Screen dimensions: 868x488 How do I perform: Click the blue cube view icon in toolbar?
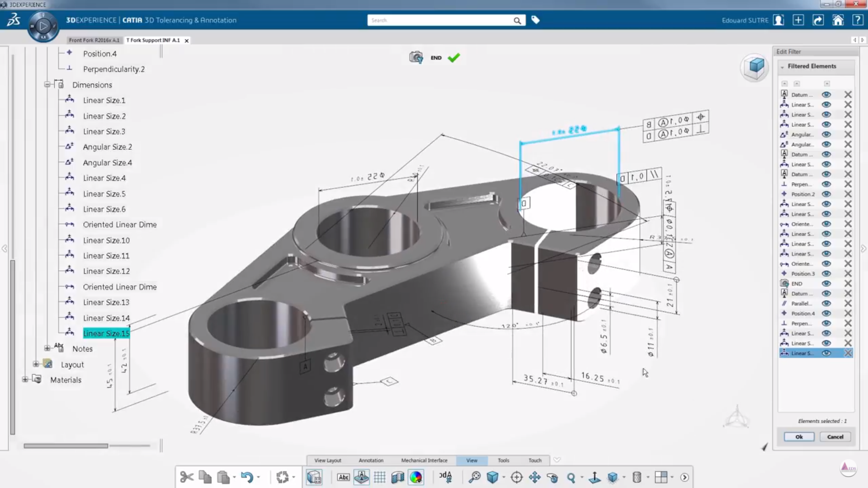pyautogui.click(x=493, y=477)
